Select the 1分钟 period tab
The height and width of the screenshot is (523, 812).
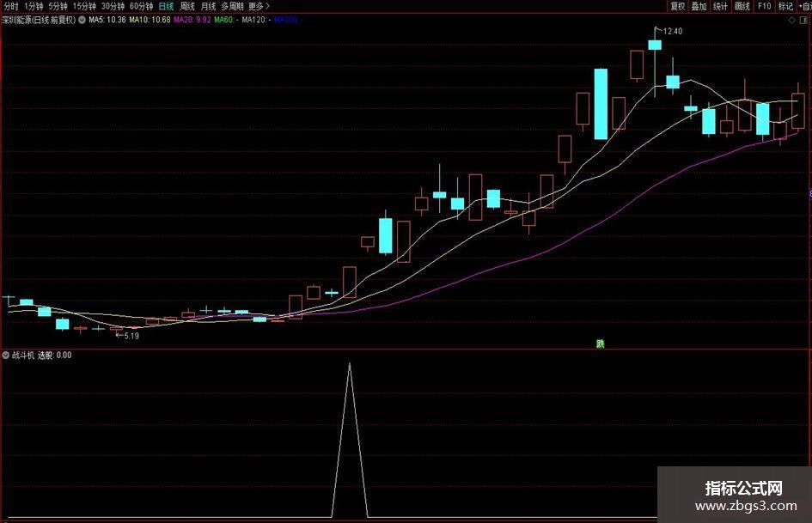(x=34, y=6)
